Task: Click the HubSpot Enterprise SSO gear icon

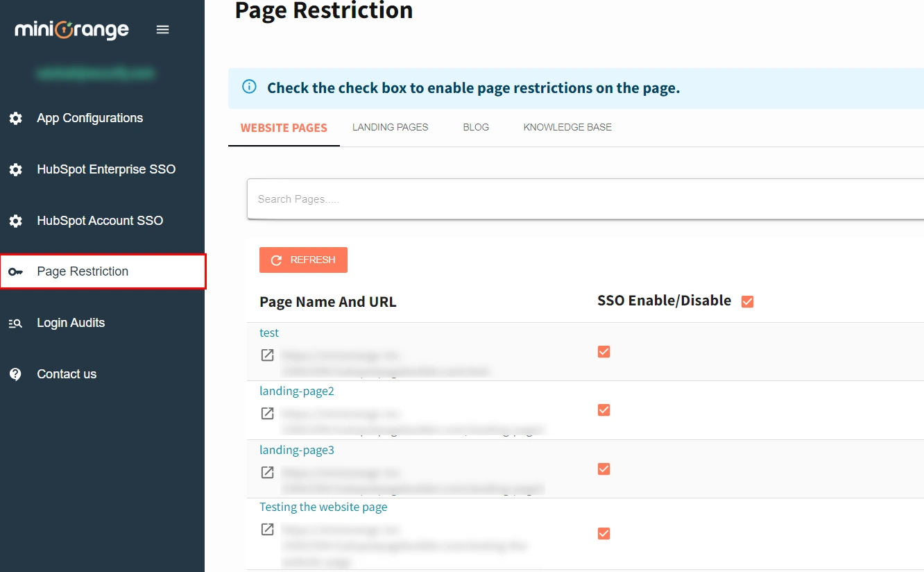Action: tap(15, 169)
